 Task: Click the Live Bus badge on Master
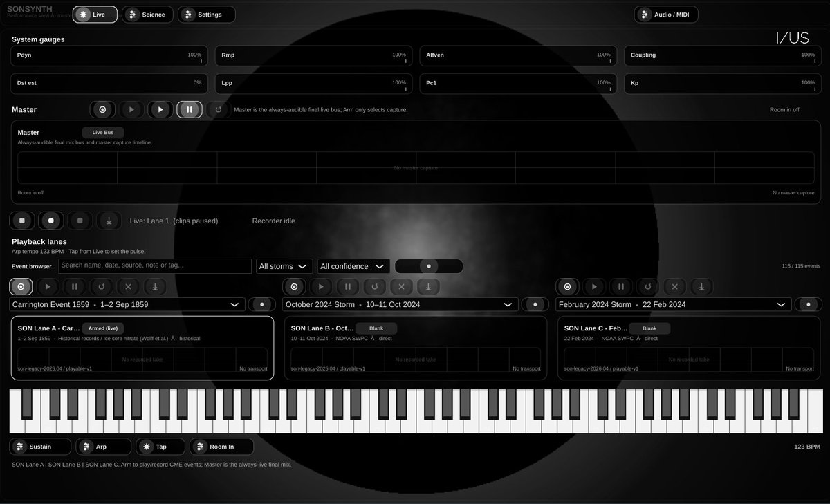pyautogui.click(x=103, y=132)
